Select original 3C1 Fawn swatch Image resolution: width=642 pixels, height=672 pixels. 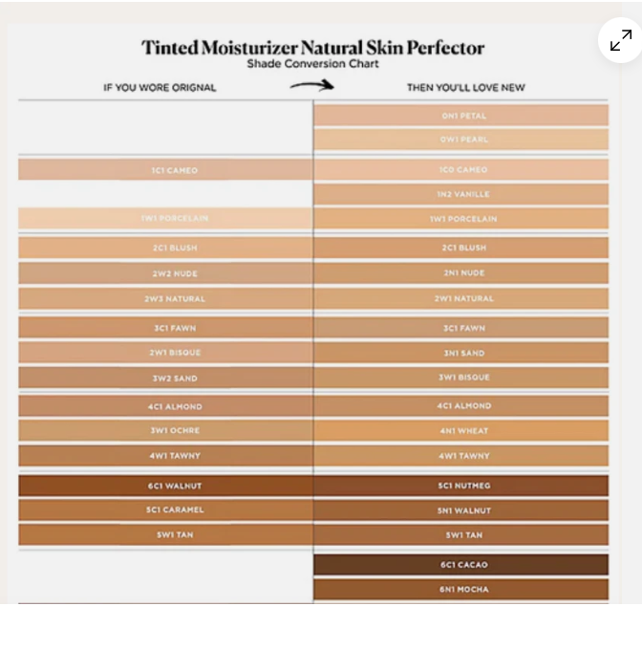165,328
